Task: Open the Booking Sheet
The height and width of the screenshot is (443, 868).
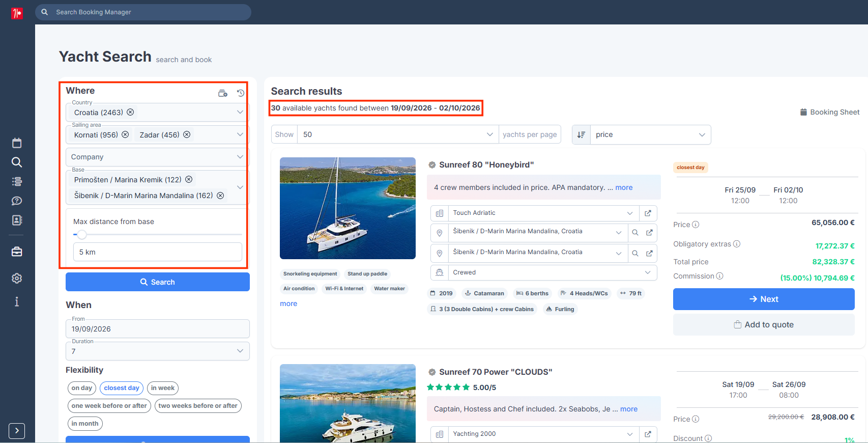Action: 830,112
